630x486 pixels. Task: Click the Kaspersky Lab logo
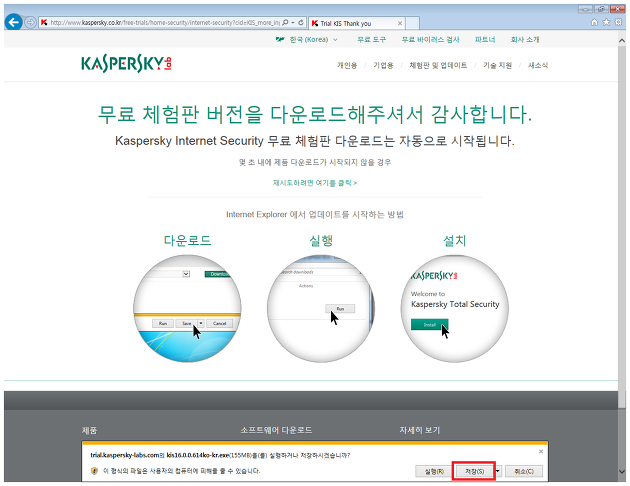tap(126, 64)
